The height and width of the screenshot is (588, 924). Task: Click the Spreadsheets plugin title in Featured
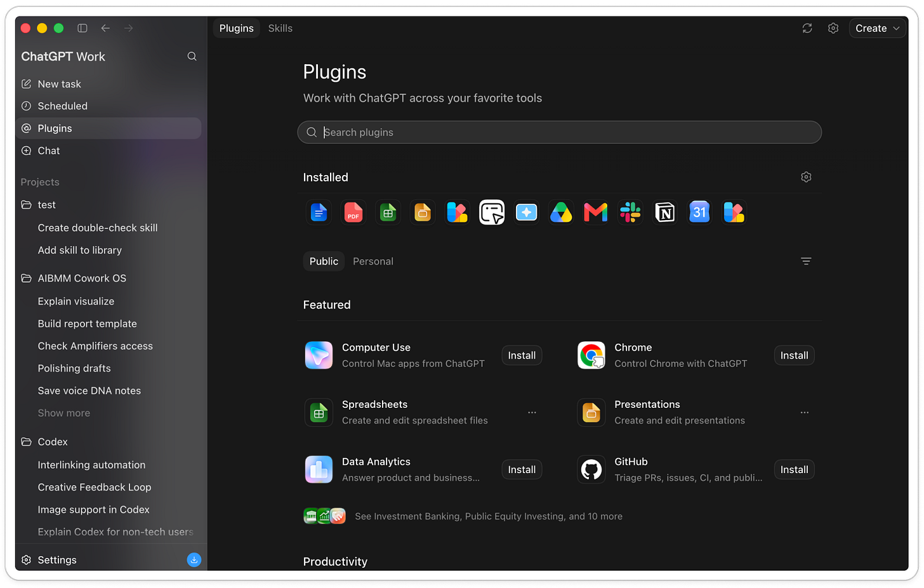375,405
